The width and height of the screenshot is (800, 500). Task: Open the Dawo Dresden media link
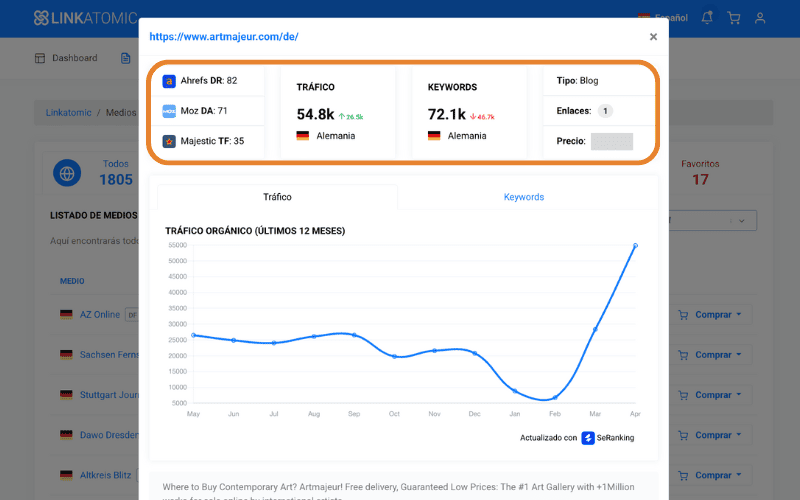pos(109,435)
